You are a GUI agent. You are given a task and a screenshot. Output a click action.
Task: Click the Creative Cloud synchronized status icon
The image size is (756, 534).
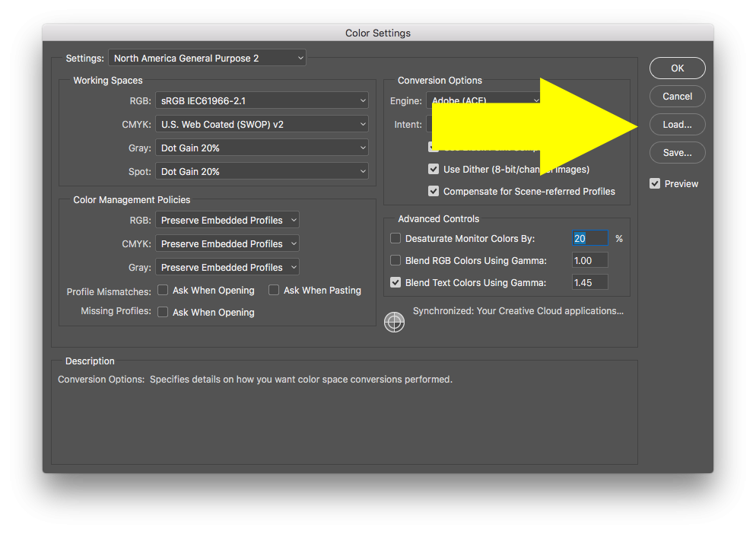[x=394, y=322]
